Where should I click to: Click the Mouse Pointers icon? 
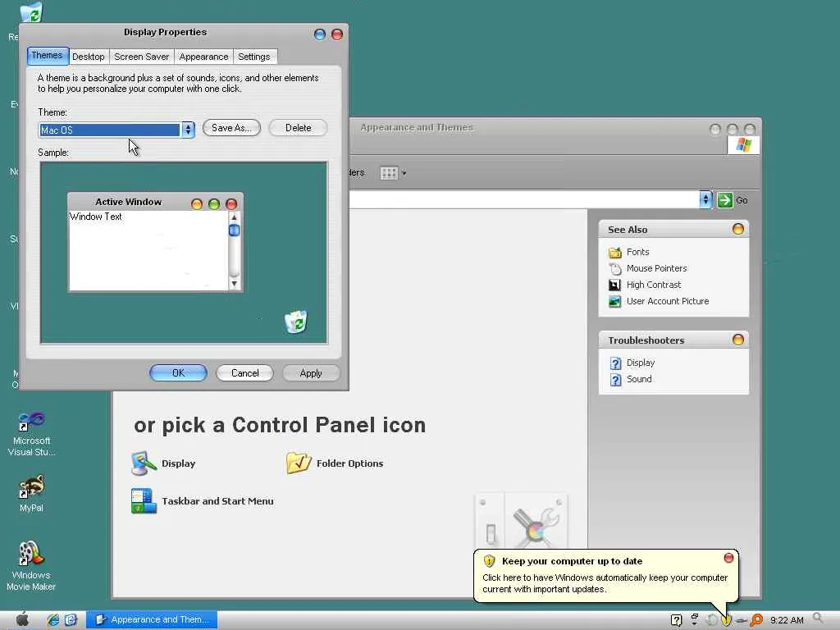point(615,268)
